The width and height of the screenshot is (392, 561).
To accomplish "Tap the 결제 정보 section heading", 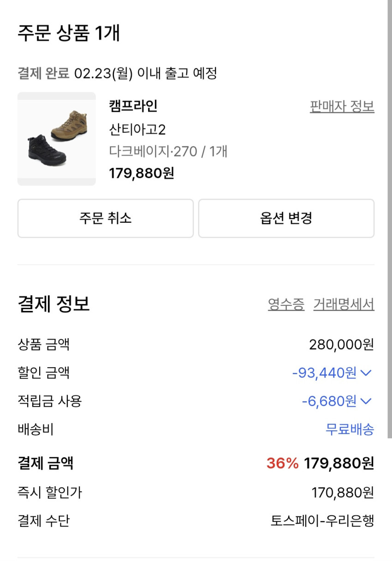I will tap(53, 304).
